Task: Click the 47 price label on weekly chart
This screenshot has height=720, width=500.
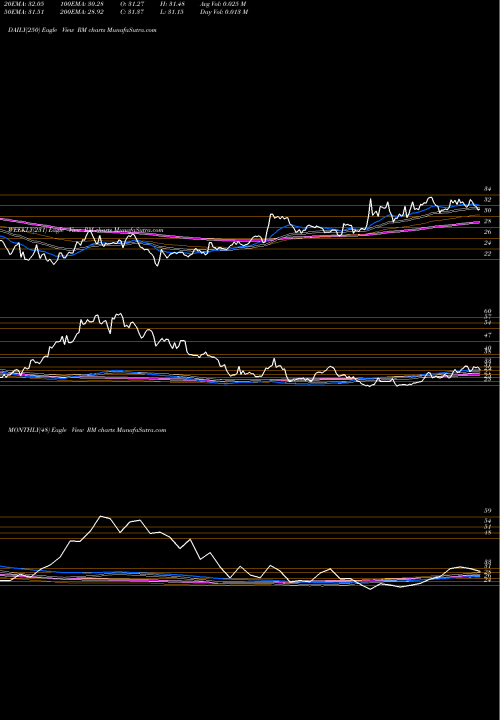Action: click(488, 336)
